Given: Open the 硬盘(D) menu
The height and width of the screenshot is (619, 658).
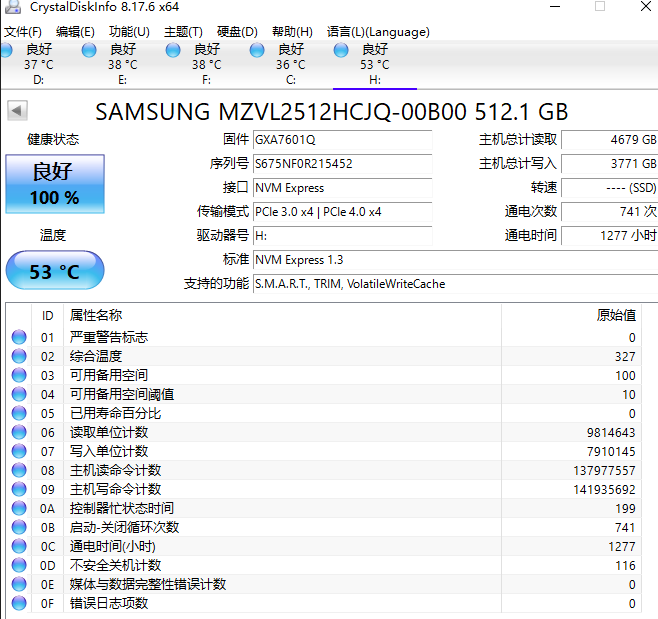Looking at the screenshot, I should click(237, 32).
